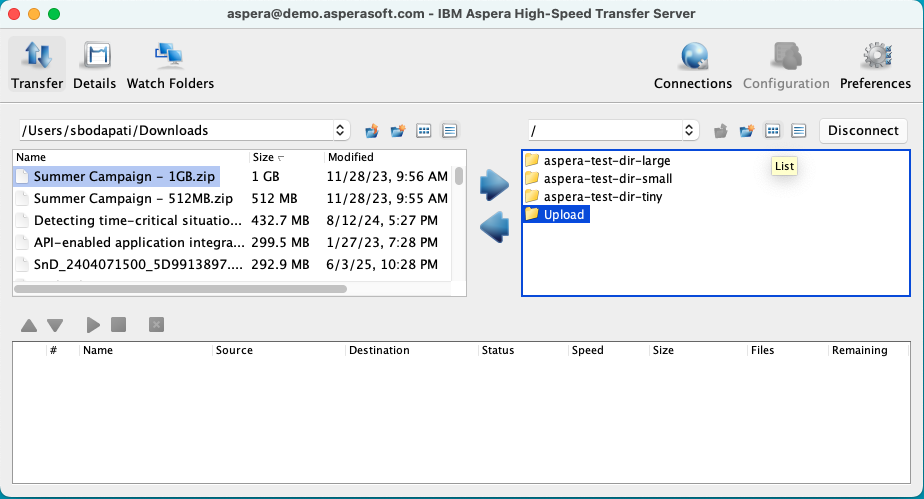
Task: Create new folder in remote pane
Action: [747, 131]
